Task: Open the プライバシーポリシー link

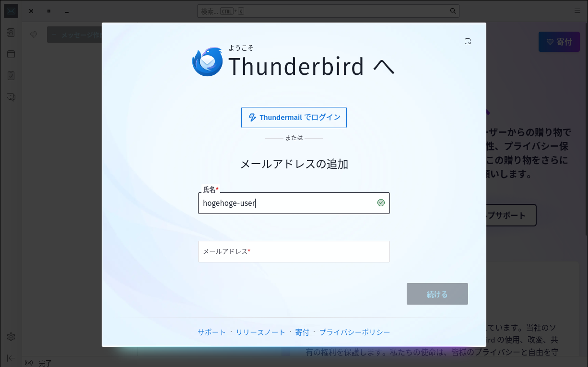Action: (354, 332)
